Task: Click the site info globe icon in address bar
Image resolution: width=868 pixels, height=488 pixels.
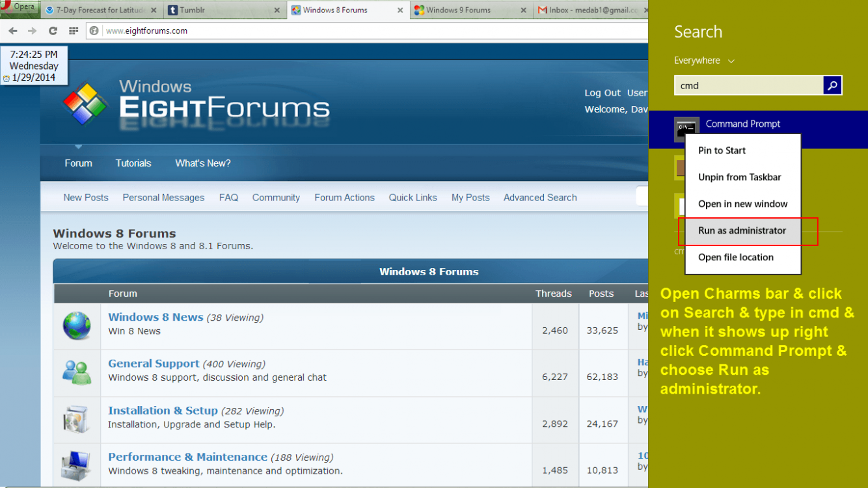Action: (x=94, y=31)
